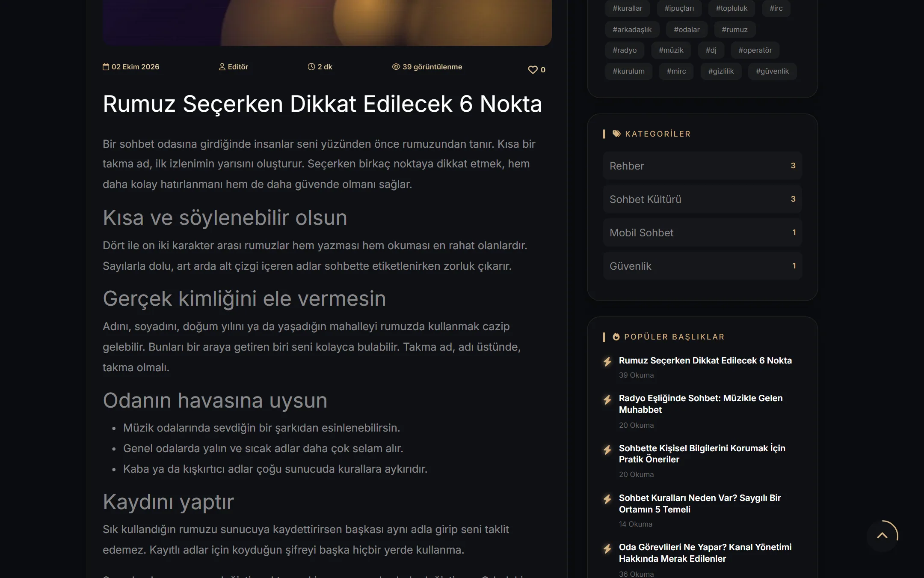
Task: Open Sohbet Kuralları Neden Var post
Action: tap(700, 504)
